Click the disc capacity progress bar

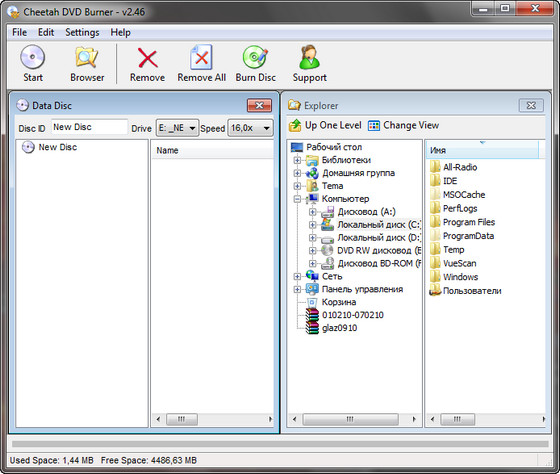(280, 444)
